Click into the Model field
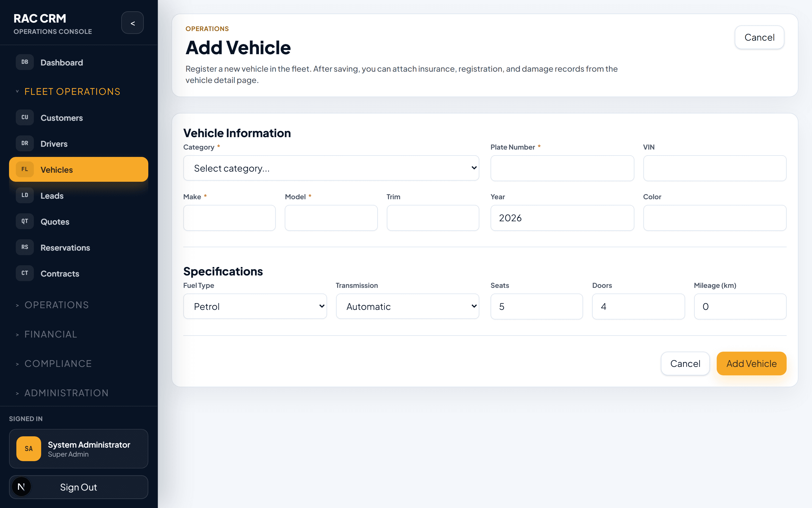Image resolution: width=812 pixels, height=508 pixels. click(331, 218)
